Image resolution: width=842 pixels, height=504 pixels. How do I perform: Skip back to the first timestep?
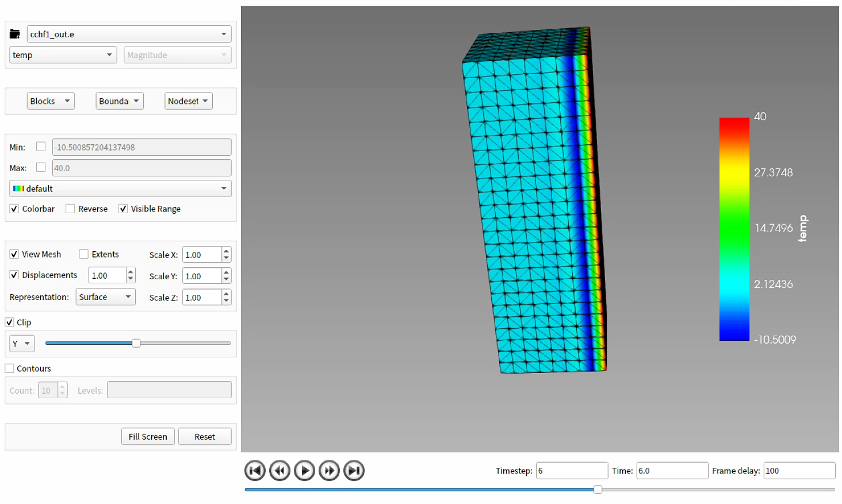(255, 470)
